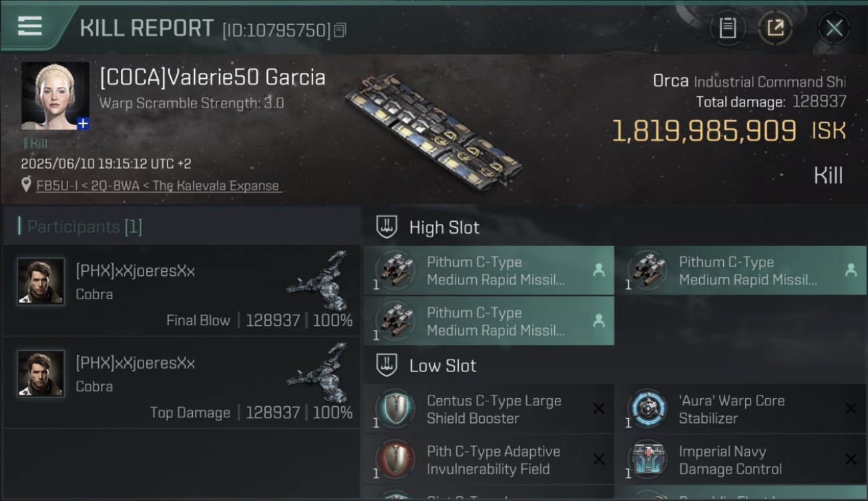Open xXjoeresXx Top Damage participant portrait

click(41, 373)
